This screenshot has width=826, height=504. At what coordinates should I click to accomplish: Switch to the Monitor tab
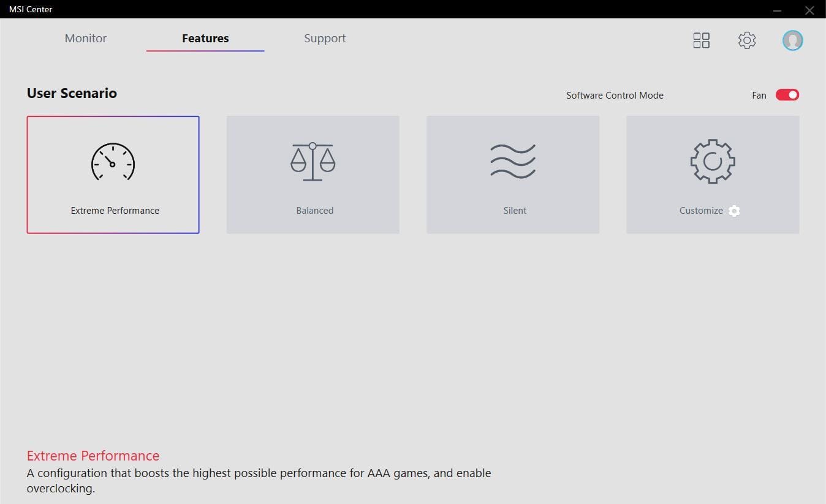point(86,38)
